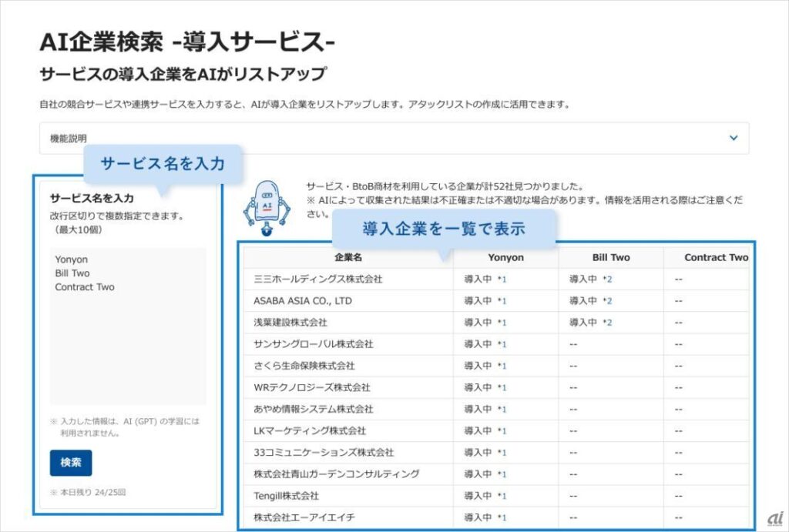Screen dimensions: 789x532
Task: Select company name さくら生命保険株式会社
Action: coord(304,366)
